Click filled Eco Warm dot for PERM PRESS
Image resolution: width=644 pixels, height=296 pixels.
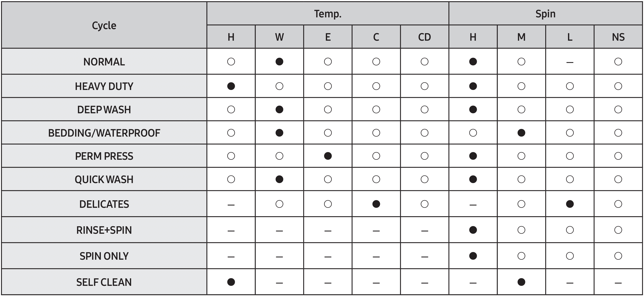coord(328,156)
